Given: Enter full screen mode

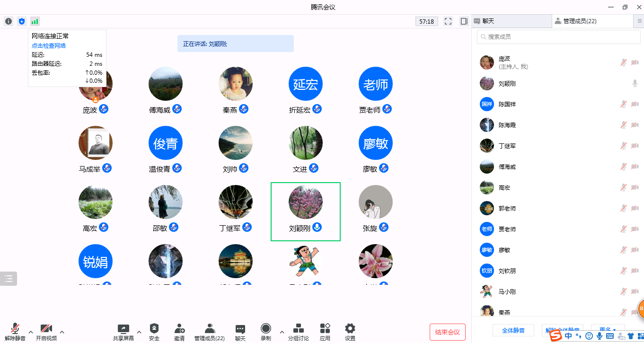Looking at the screenshot, I should tap(448, 21).
